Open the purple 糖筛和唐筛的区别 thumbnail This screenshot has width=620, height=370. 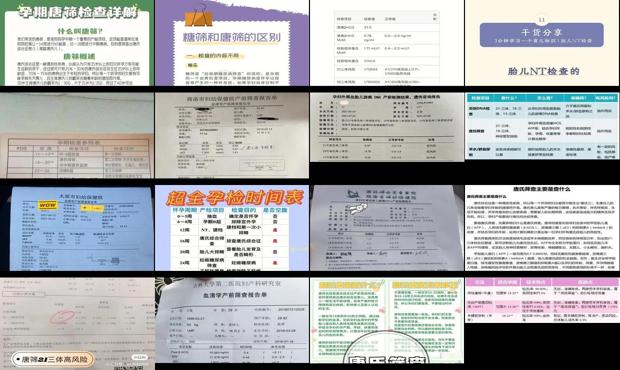click(x=232, y=43)
